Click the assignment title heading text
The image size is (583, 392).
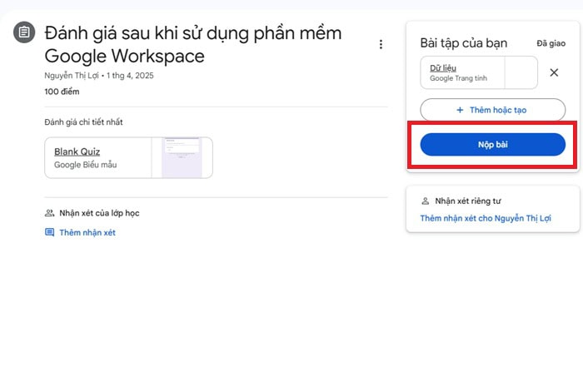click(x=192, y=44)
